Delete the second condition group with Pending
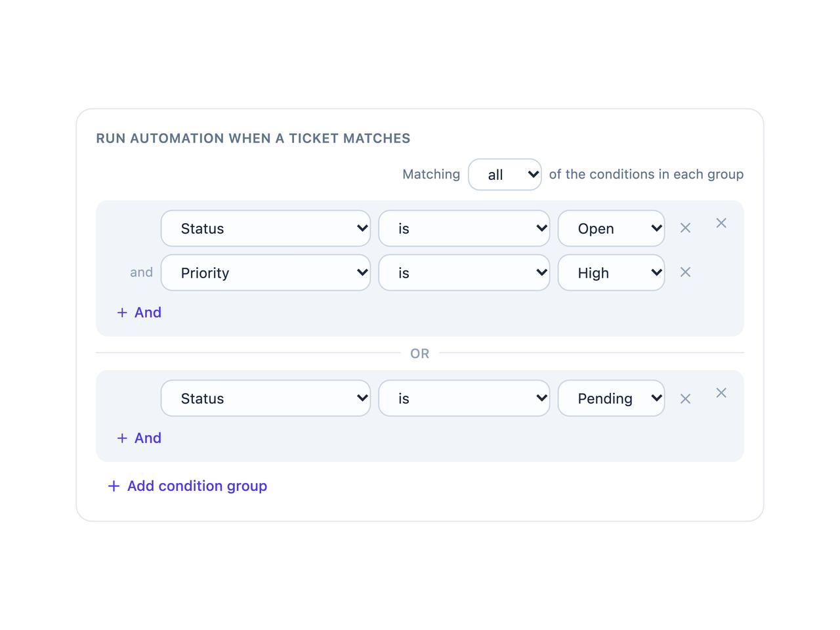 click(x=721, y=393)
